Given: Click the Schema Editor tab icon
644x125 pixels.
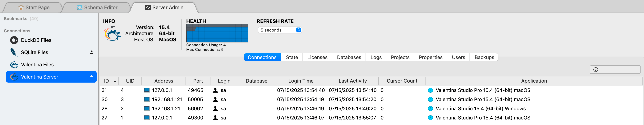Looking at the screenshot, I should pyautogui.click(x=80, y=7).
